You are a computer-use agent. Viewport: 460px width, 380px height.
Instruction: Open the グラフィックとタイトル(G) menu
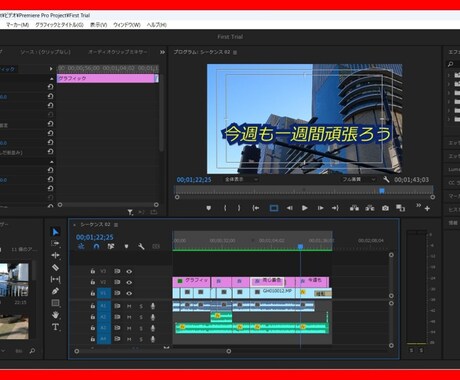59,25
